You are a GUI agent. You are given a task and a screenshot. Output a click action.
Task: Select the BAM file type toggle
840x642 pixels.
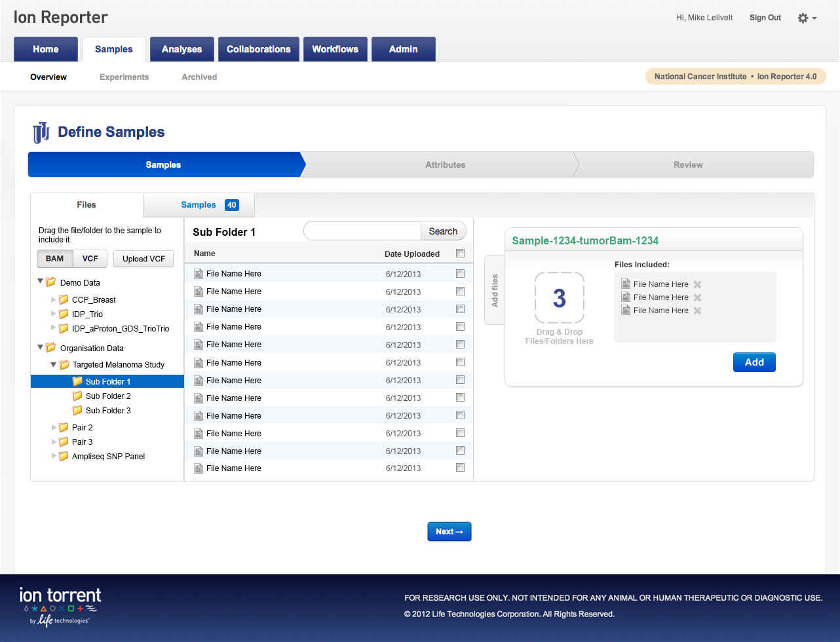[x=55, y=259]
